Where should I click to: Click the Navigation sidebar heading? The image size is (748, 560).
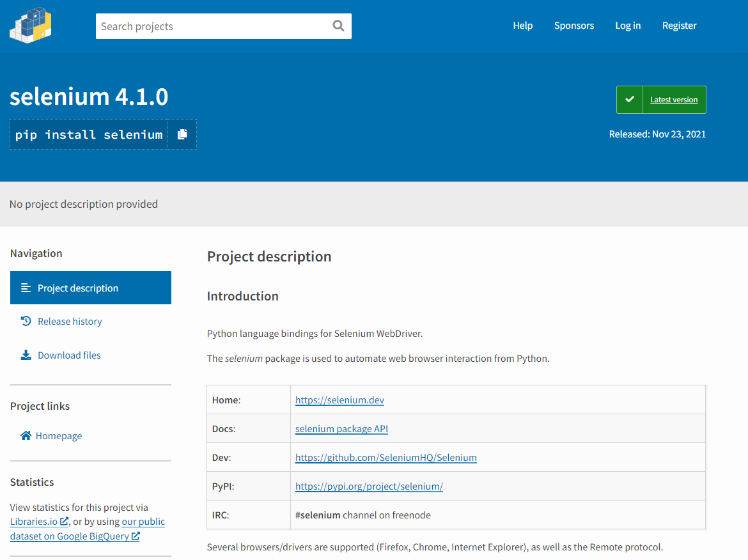(36, 253)
